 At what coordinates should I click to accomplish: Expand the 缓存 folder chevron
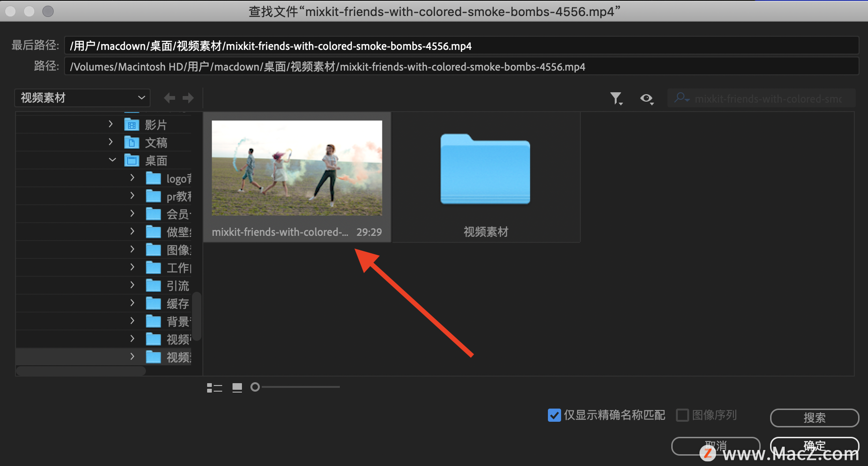[x=132, y=303]
